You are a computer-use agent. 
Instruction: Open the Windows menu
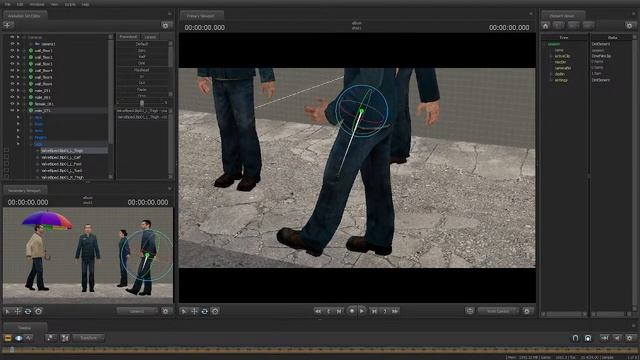(37, 4)
